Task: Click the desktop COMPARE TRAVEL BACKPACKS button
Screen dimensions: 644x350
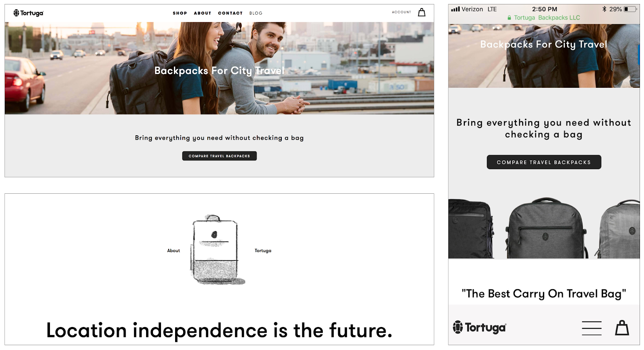Action: (x=219, y=156)
